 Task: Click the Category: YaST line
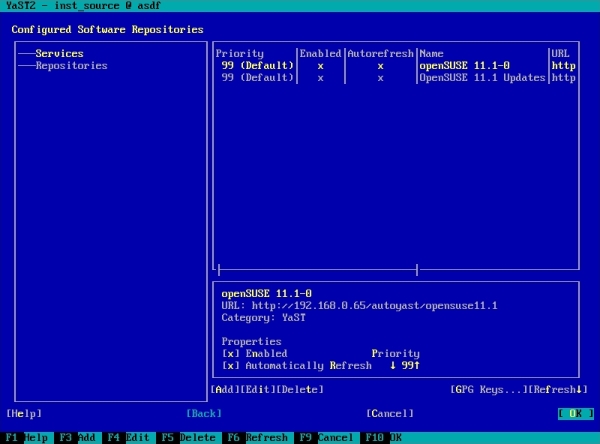pos(263,318)
